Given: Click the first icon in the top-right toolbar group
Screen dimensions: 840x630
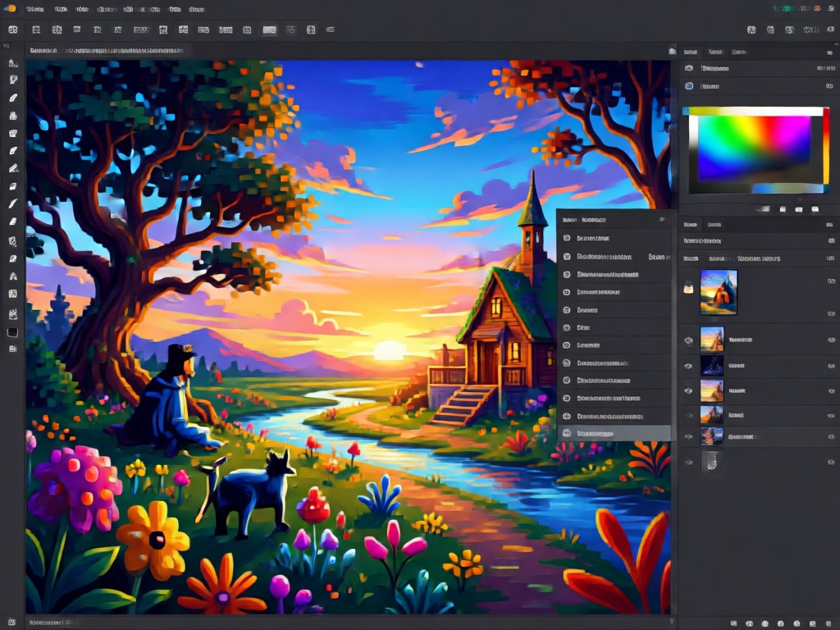Looking at the screenshot, I should coord(751,30).
